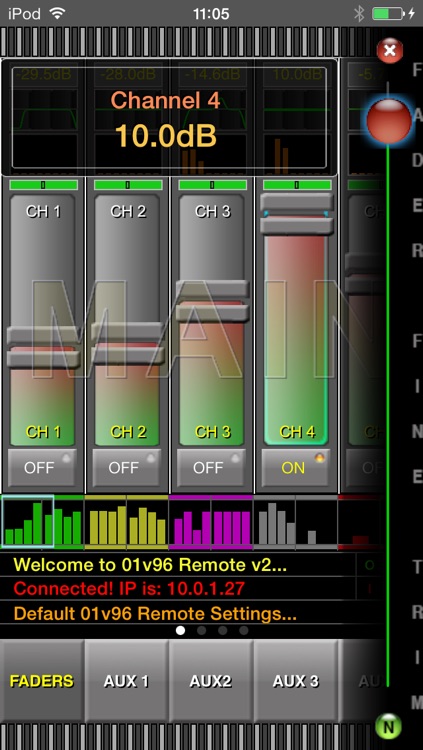Image resolution: width=423 pixels, height=750 pixels.
Task: Tap the Welcome to 01v96 Remote message
Action: pos(150,565)
